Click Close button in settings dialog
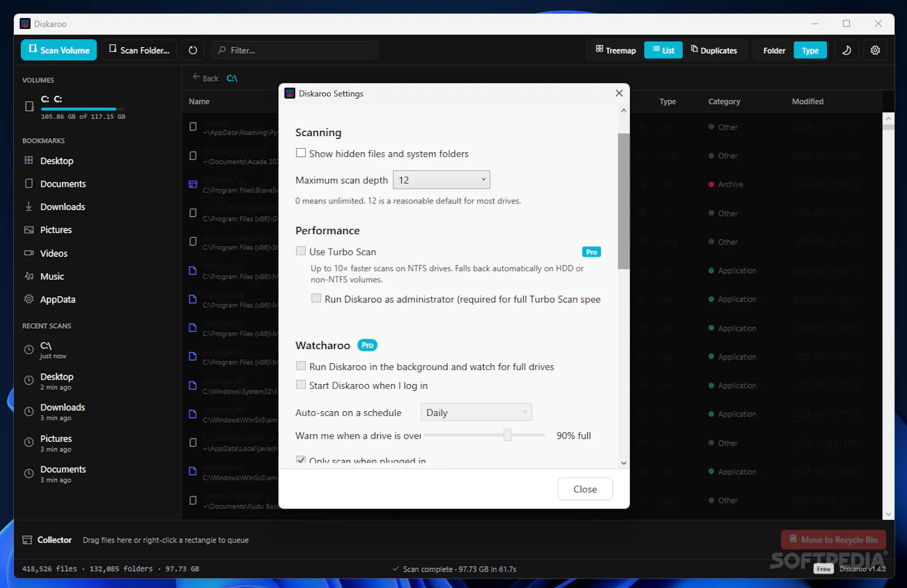 pos(585,489)
